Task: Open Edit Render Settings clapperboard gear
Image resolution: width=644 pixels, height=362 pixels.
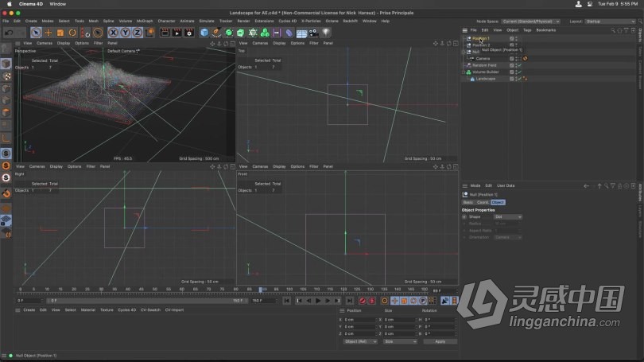Action: 189,33
